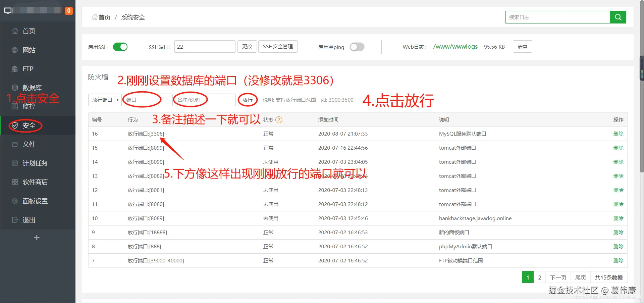Click the green search magnifier icon

pos(618,17)
